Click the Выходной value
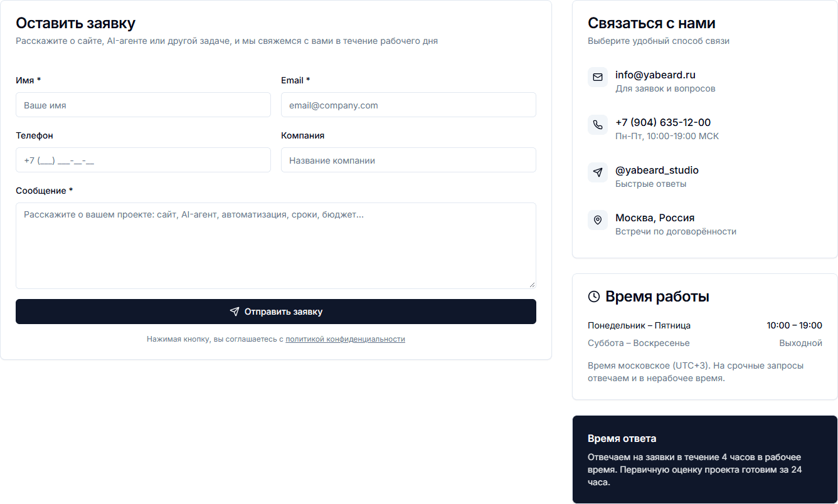 click(x=800, y=343)
